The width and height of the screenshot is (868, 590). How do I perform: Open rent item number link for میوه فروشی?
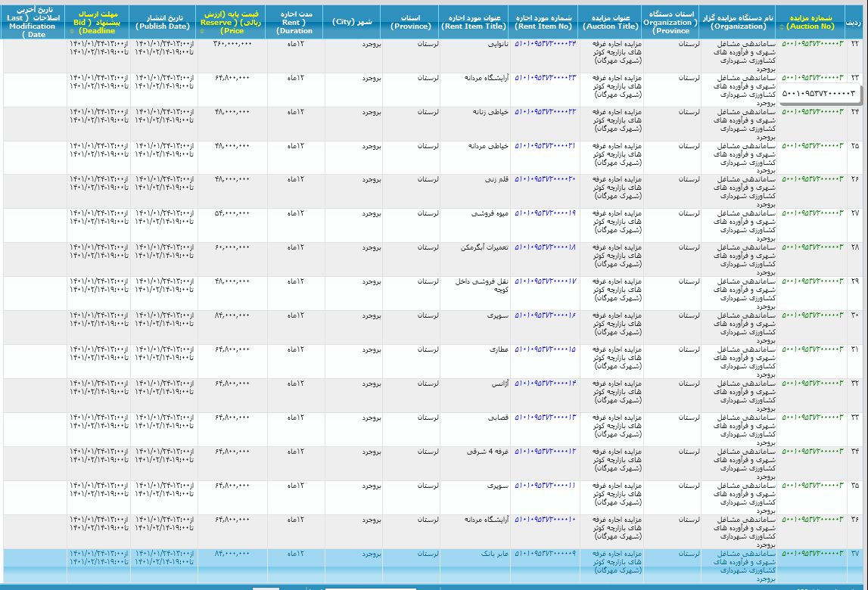545,213
